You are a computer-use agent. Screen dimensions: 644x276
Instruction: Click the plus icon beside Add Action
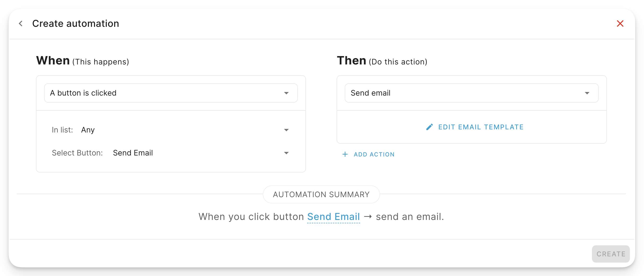[345, 154]
